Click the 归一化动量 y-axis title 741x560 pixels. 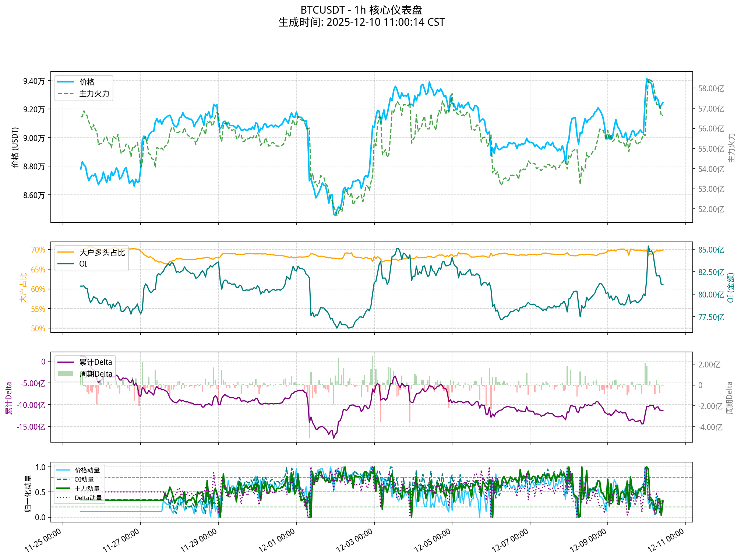[28, 493]
